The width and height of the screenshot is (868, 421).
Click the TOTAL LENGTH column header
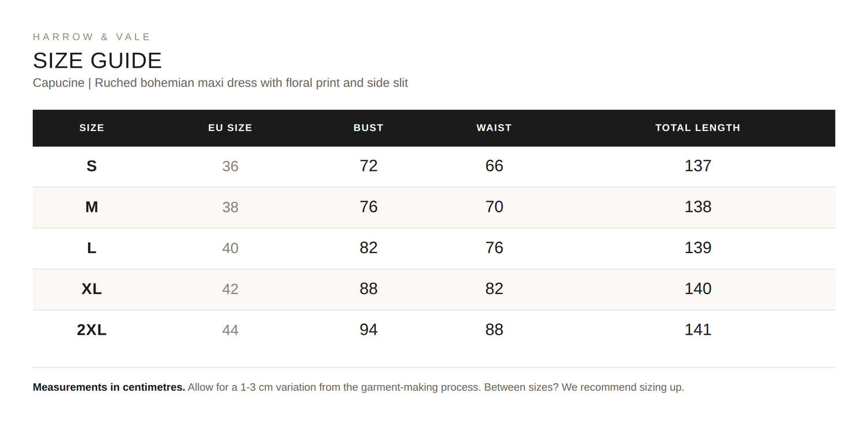(x=698, y=128)
